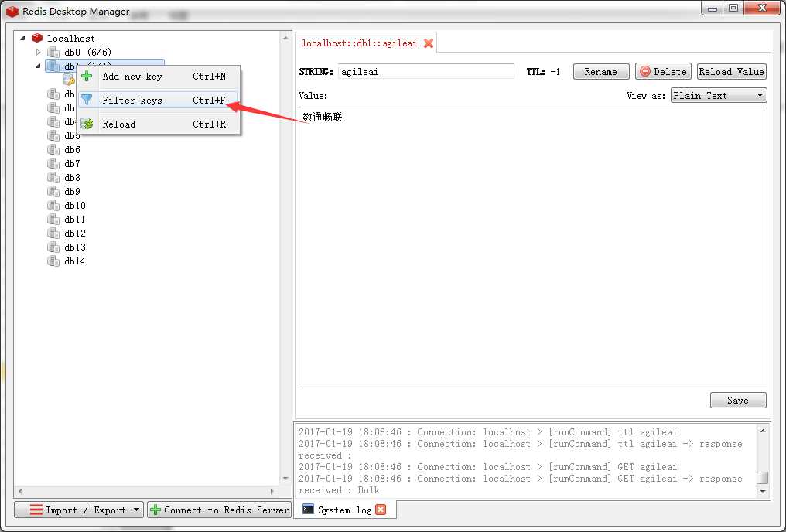
Task: Click the db6 database icon
Action: (x=53, y=150)
